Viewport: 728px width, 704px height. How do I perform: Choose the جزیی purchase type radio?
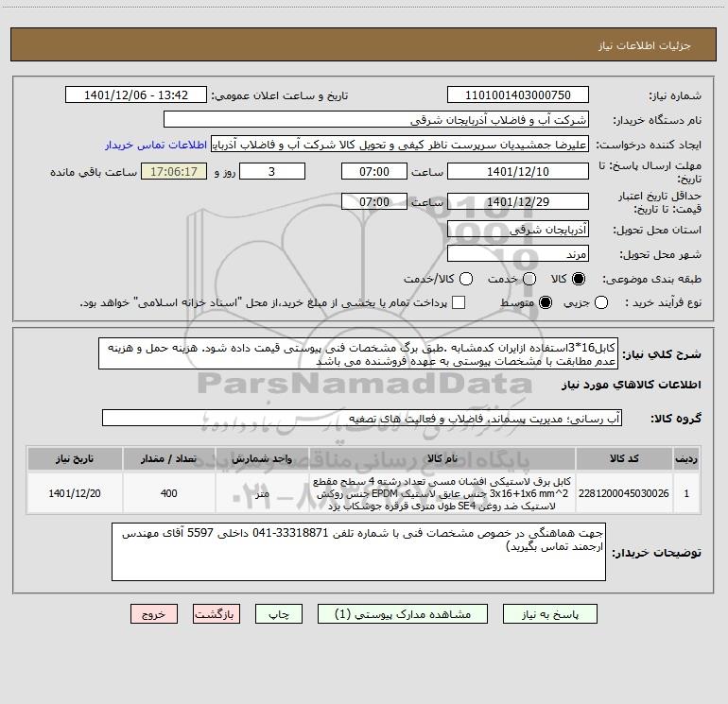click(601, 302)
